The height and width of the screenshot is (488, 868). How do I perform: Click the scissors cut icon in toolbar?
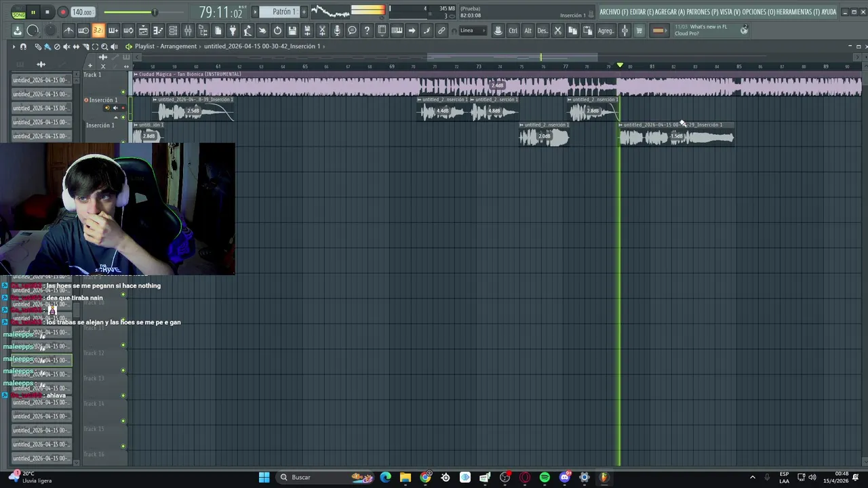(558, 30)
